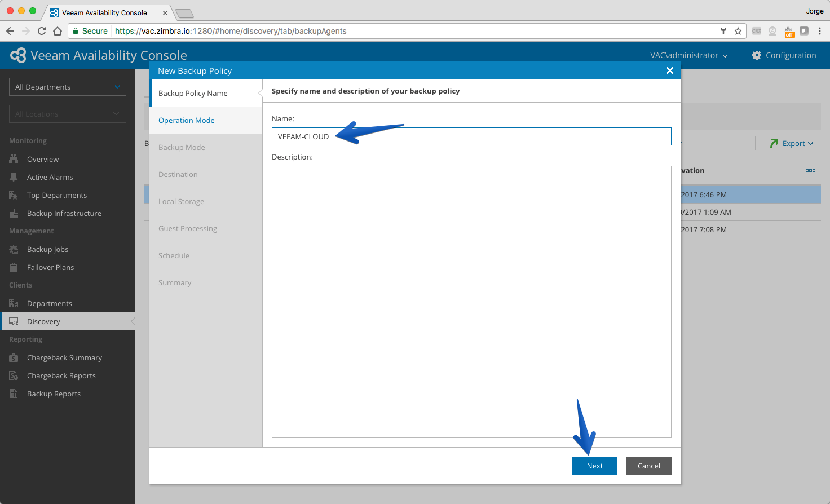Click the Backup Infrastructure icon
This screenshot has height=504, width=830.
click(x=14, y=213)
